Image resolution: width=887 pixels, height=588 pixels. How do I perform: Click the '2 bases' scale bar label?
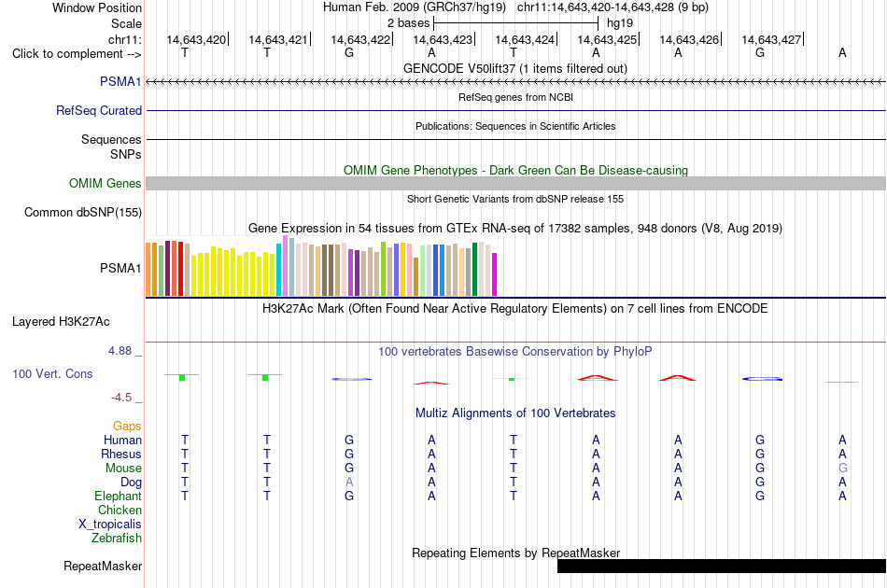pyautogui.click(x=408, y=23)
